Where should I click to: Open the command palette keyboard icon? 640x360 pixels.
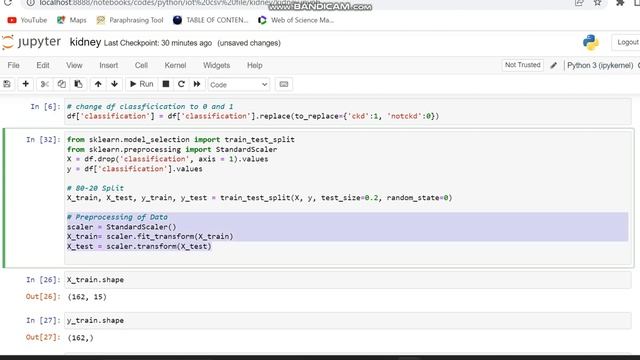click(x=284, y=84)
